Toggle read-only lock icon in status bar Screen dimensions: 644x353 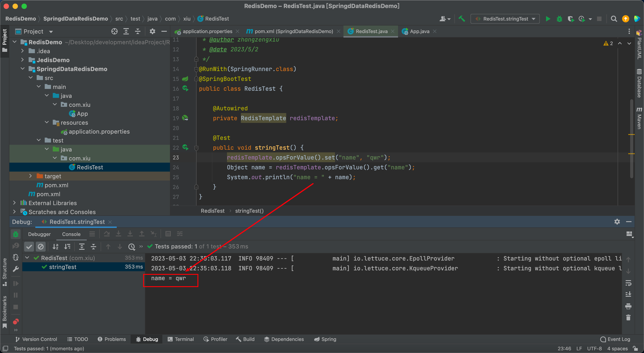635,348
